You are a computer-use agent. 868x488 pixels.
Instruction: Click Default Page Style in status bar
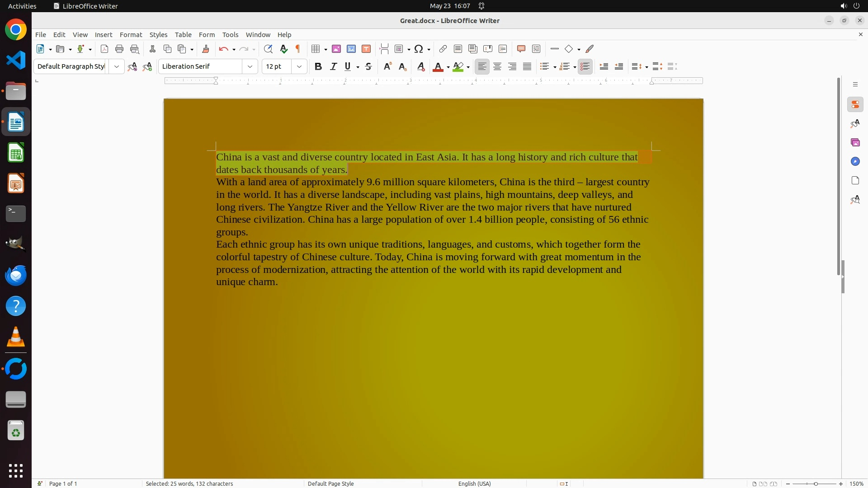pyautogui.click(x=330, y=483)
